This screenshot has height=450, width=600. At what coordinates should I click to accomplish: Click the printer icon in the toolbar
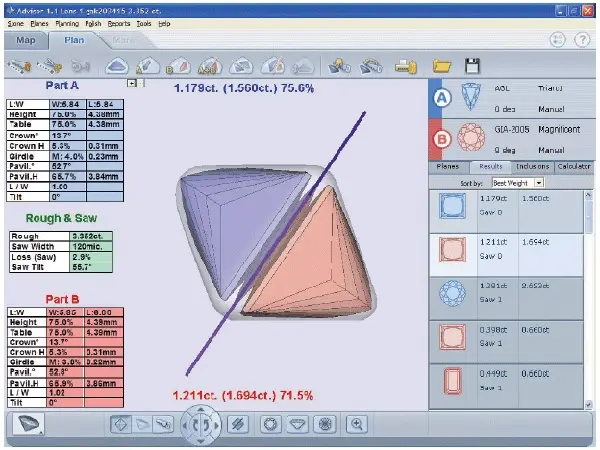click(x=406, y=67)
